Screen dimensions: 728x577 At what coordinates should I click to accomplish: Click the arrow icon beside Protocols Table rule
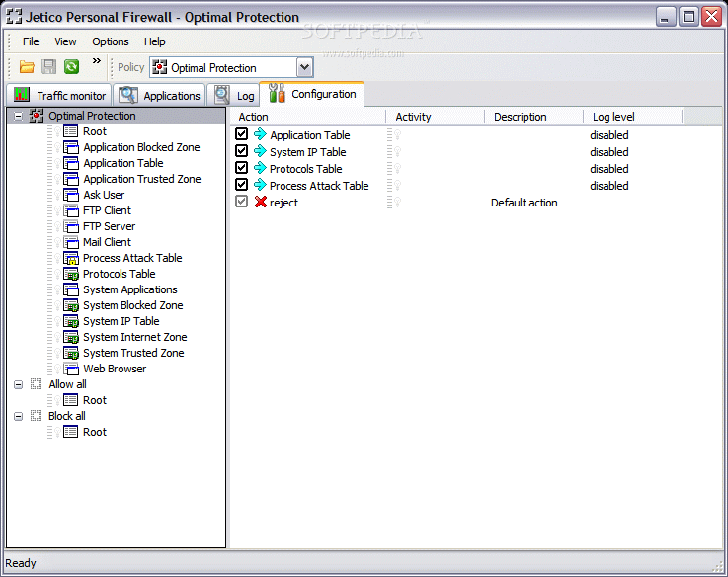pos(260,168)
